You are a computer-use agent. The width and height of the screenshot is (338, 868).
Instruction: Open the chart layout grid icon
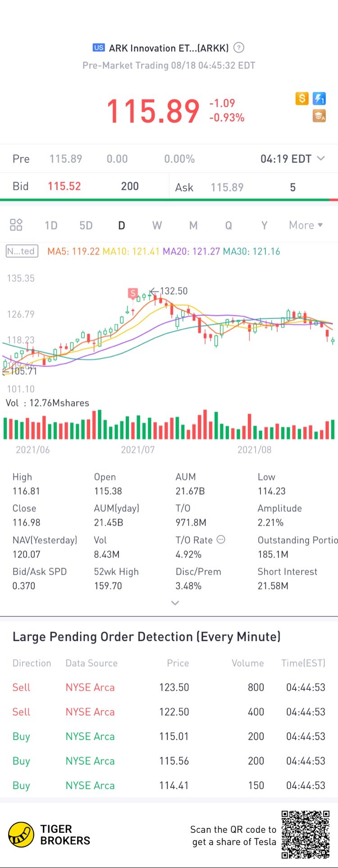[16, 225]
